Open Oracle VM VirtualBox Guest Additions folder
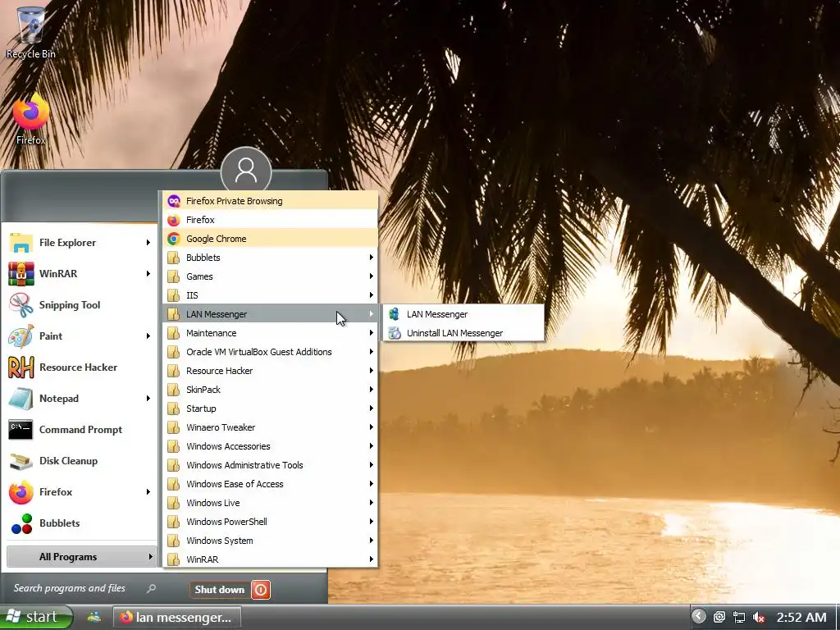The width and height of the screenshot is (840, 630). [x=270, y=352]
